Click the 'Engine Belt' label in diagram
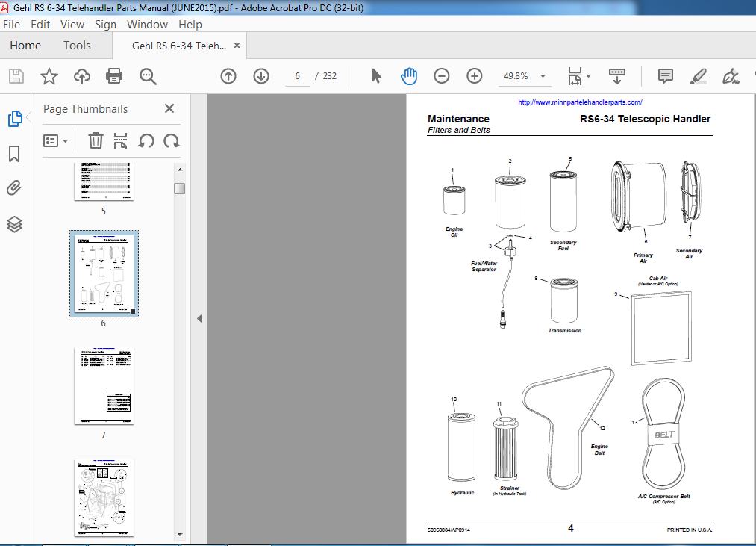The width and height of the screenshot is (756, 546). pos(599,450)
